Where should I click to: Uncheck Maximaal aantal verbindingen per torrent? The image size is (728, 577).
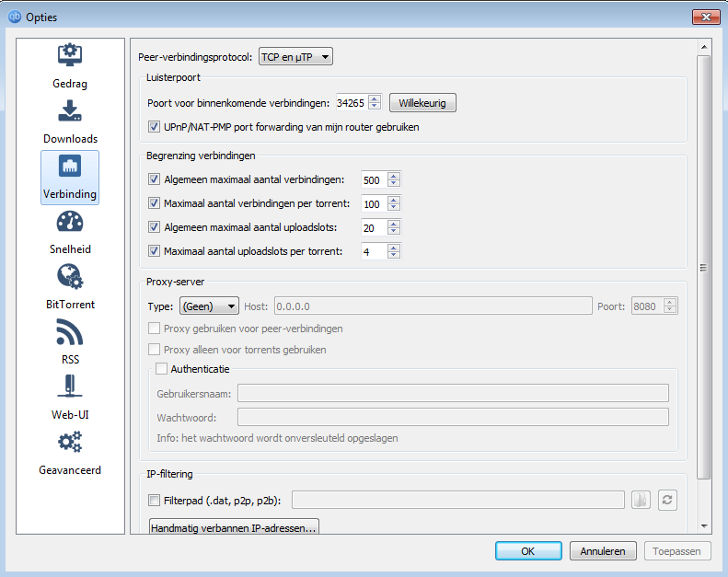pyautogui.click(x=154, y=203)
